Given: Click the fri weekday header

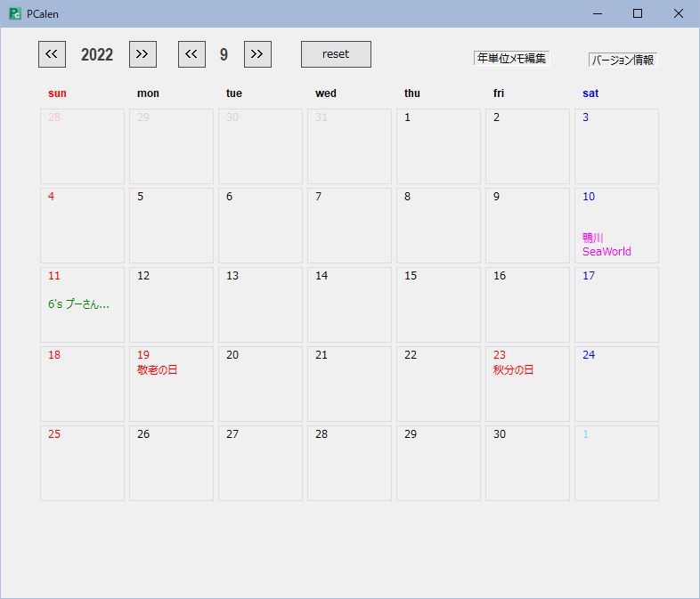Looking at the screenshot, I should [499, 93].
